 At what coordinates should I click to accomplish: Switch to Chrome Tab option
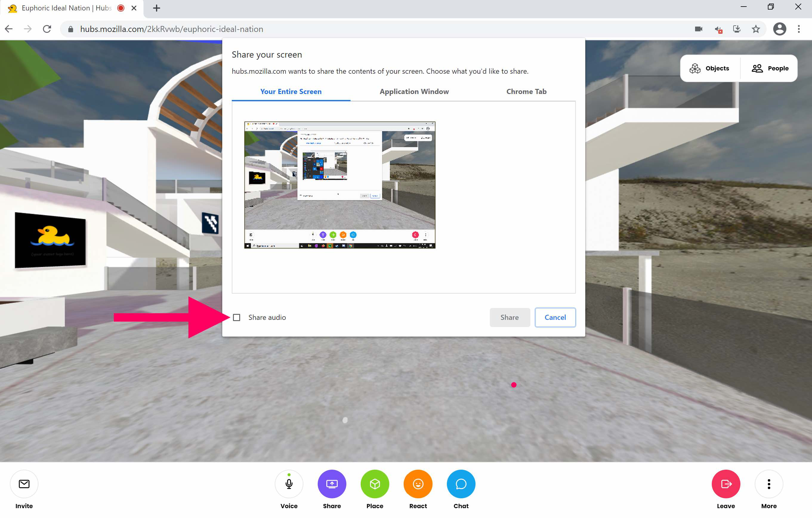pos(526,91)
